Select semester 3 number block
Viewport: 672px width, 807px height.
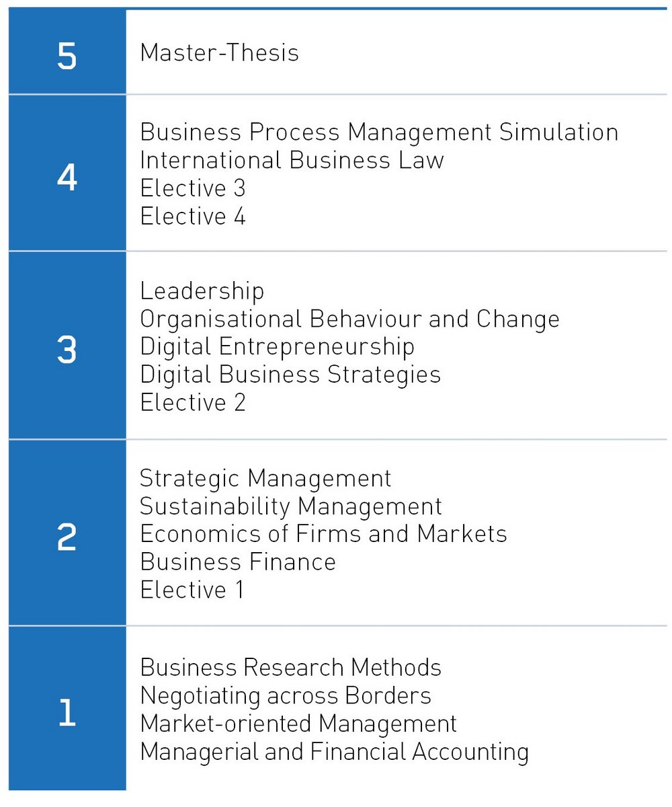(67, 350)
